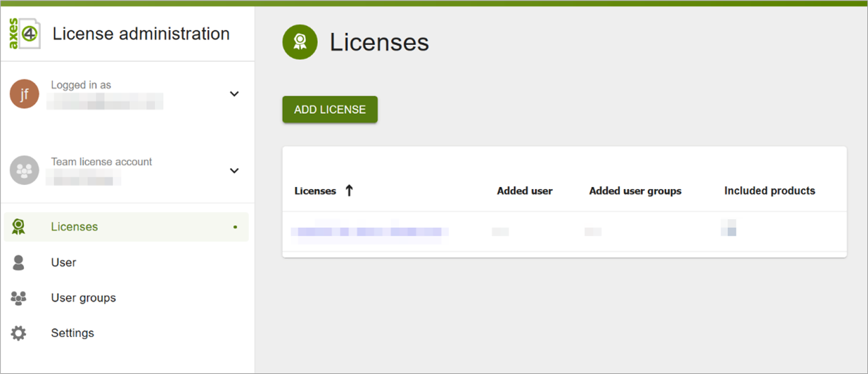Click the User person icon in sidebar
This screenshot has width=868, height=374.
(19, 262)
